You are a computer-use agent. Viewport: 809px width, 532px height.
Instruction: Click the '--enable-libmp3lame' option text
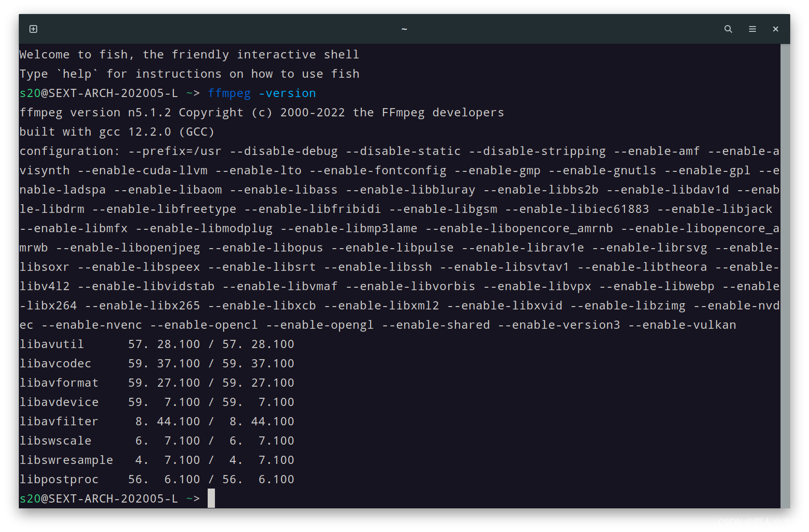click(x=349, y=228)
